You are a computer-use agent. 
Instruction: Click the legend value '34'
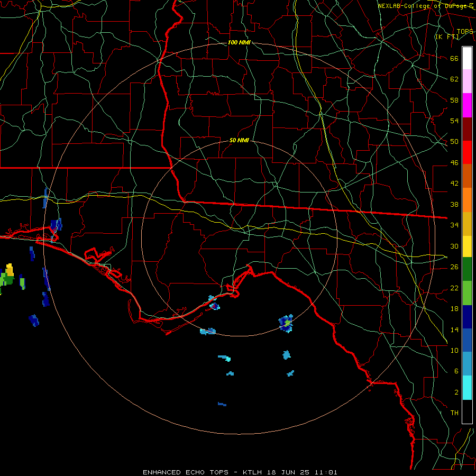coord(454,225)
